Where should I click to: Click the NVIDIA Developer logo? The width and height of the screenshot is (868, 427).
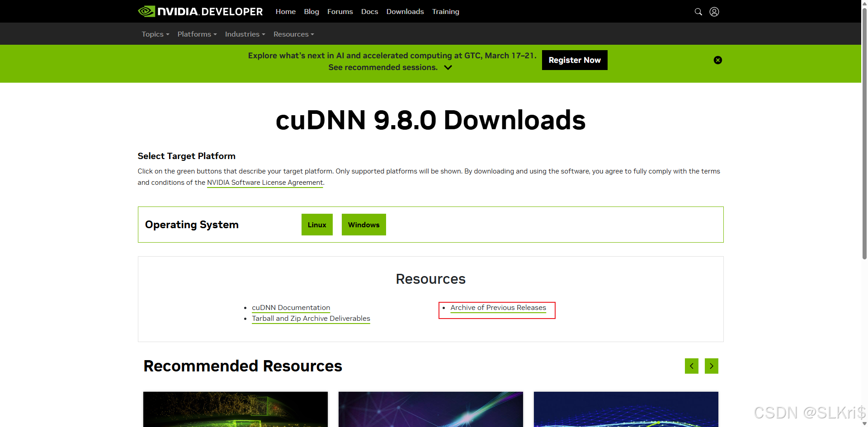200,11
